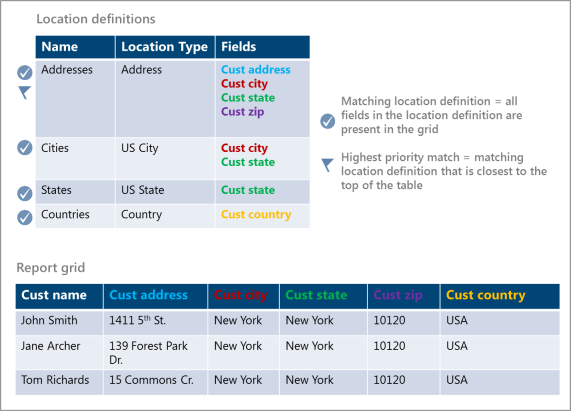Screen dimensions: 571x411
Task: Click the 139 Forest Park Dr. address cell
Action: point(155,353)
